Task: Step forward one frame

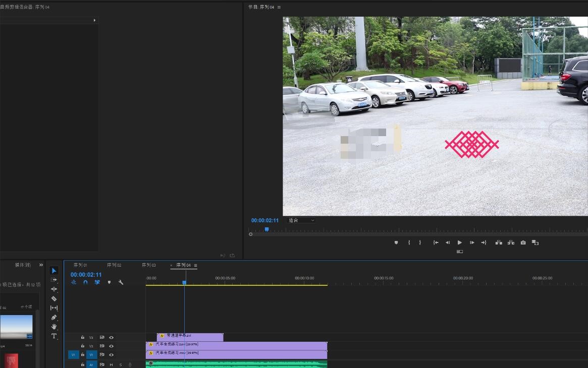Action: tap(471, 242)
